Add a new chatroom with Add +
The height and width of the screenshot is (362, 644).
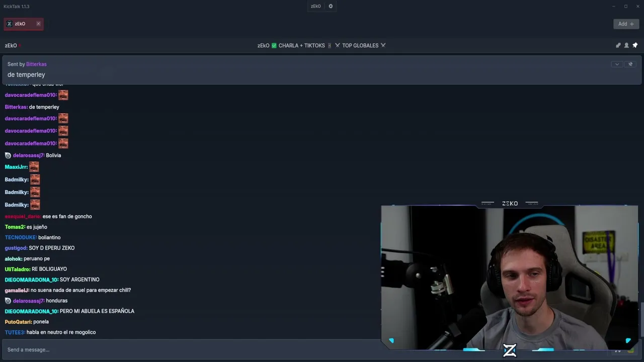click(626, 24)
